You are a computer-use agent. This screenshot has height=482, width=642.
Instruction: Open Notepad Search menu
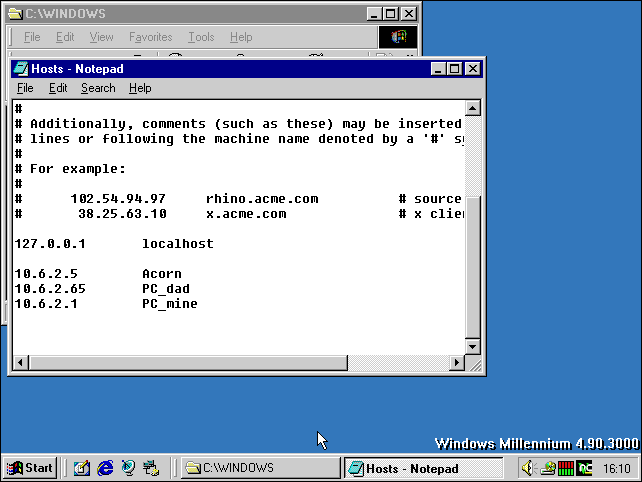(x=98, y=88)
